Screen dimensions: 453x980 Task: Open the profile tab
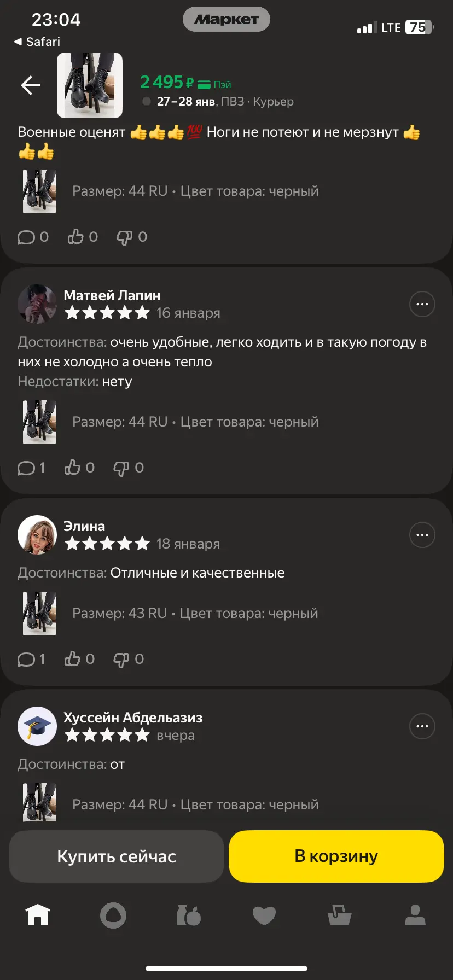click(x=415, y=915)
